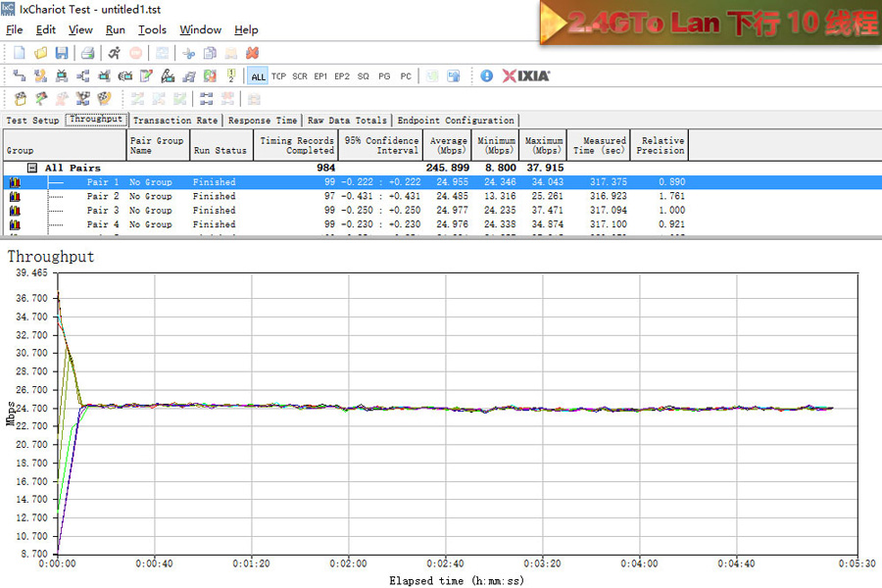
Task: Click the Average (Mbps) column header
Action: click(x=448, y=146)
